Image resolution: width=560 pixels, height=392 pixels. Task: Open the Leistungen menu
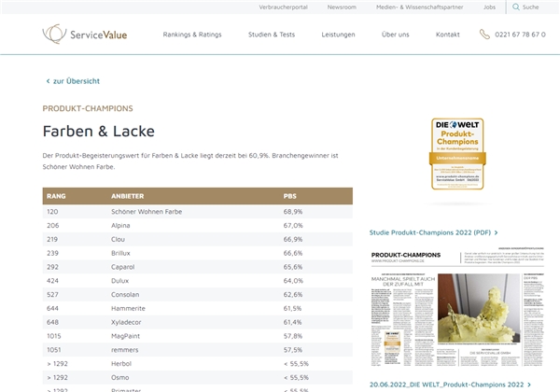click(x=338, y=35)
